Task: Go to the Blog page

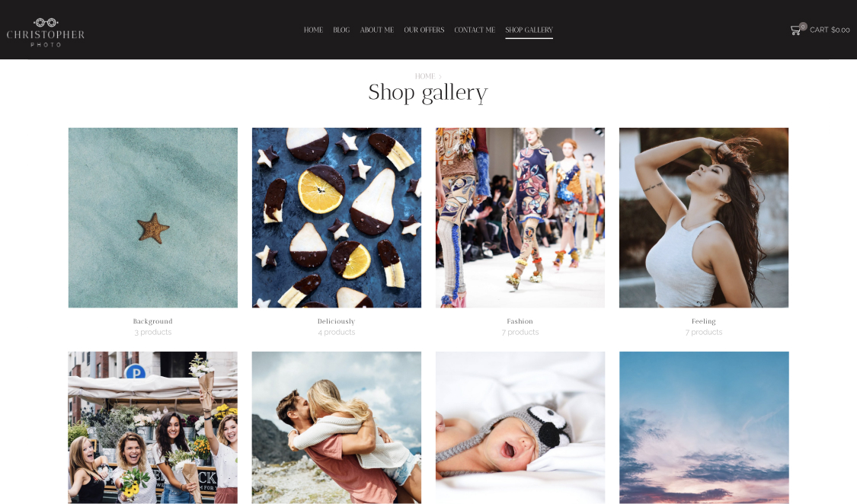Action: coord(341,30)
